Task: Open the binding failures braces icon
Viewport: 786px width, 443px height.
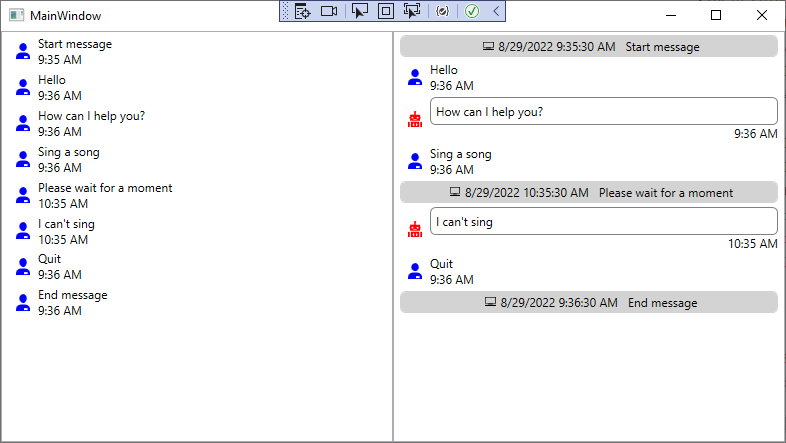Action: click(442, 11)
